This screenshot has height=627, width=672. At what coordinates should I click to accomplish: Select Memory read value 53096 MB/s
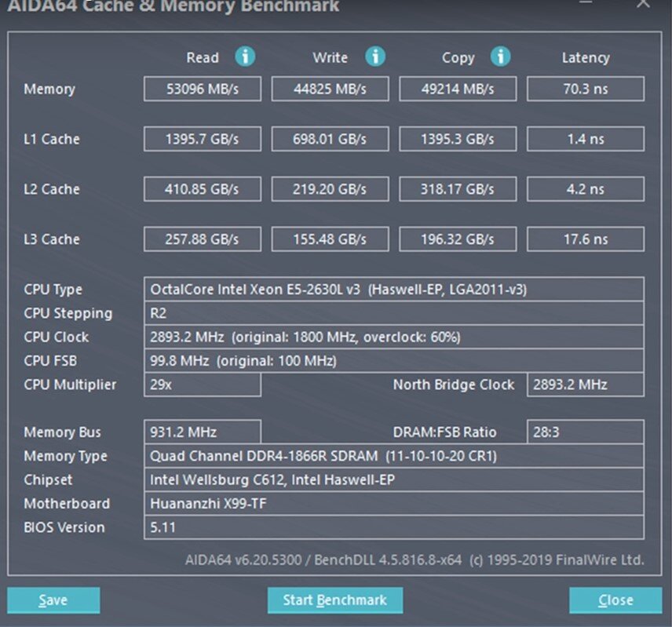tap(203, 89)
